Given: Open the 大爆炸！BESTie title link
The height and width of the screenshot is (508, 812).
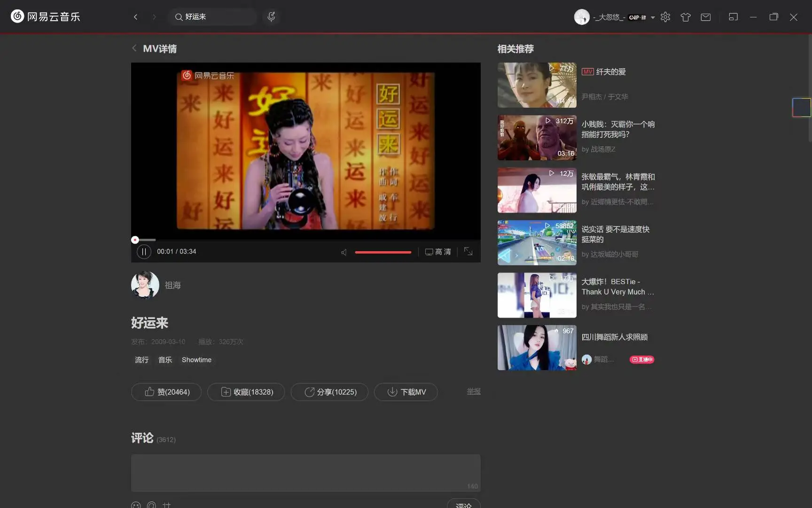Looking at the screenshot, I should [617, 286].
